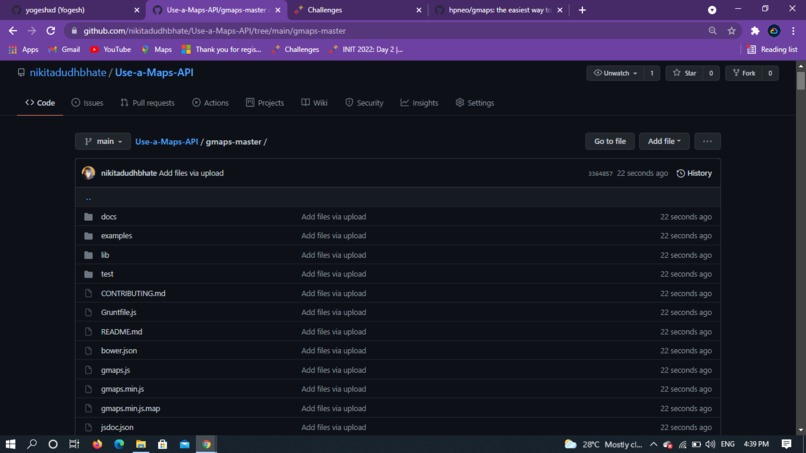This screenshot has height=453, width=806.
Task: Open gmaps.min.js.map file
Action: pos(131,408)
